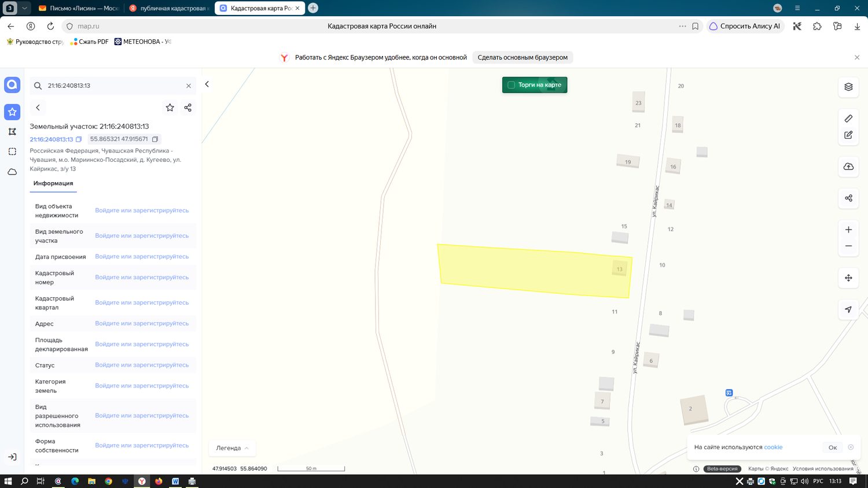This screenshot has width=868, height=488.
Task: Copy the cadastral number 21:16:240813:13
Action: tap(79, 139)
